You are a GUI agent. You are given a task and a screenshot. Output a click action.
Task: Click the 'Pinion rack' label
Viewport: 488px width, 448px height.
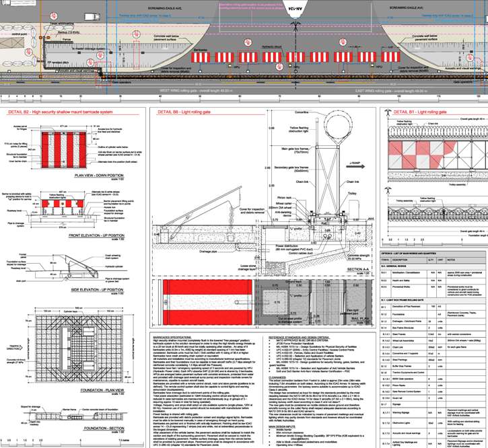click(284, 198)
